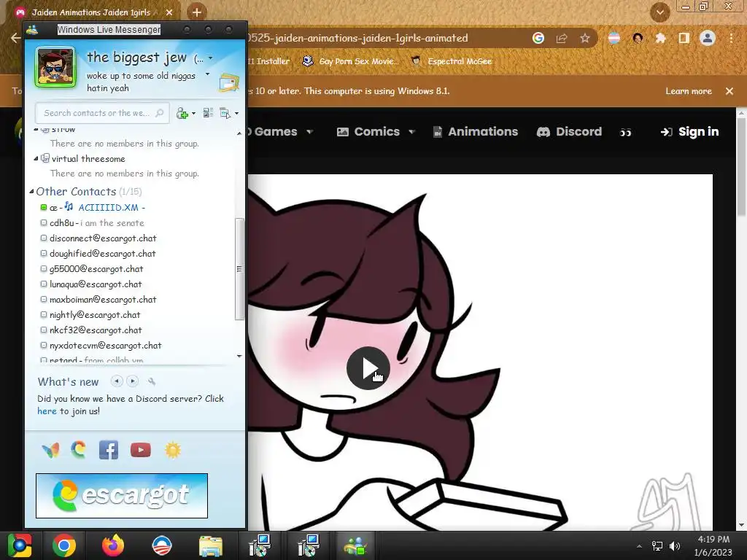747x560 pixels.
Task: Click the Chrome address bar URL
Action: 358,38
